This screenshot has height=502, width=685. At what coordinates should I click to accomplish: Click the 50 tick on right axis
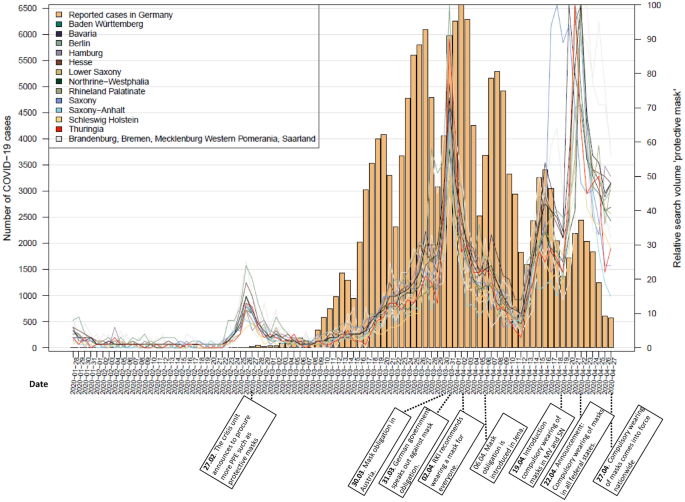[x=652, y=177]
